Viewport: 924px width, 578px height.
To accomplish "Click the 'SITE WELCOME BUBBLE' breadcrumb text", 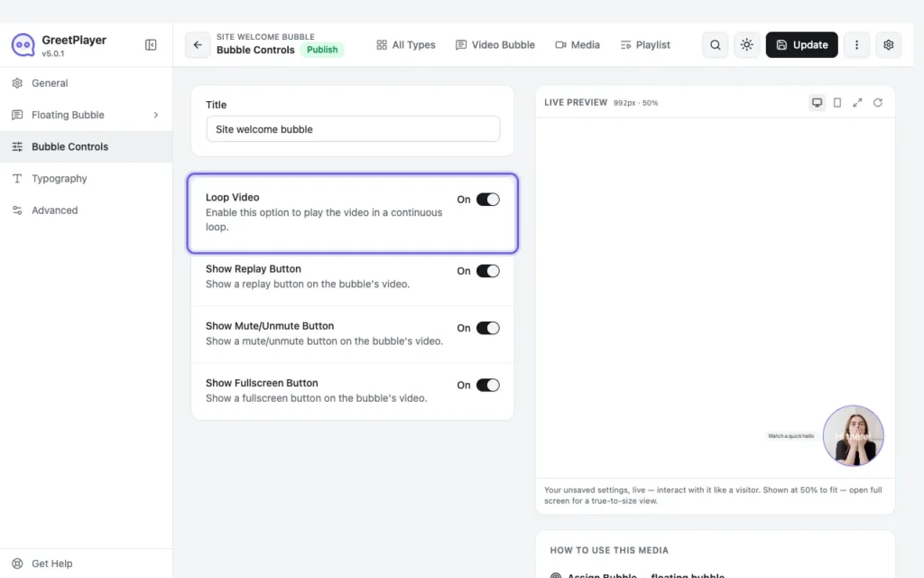I will (265, 36).
